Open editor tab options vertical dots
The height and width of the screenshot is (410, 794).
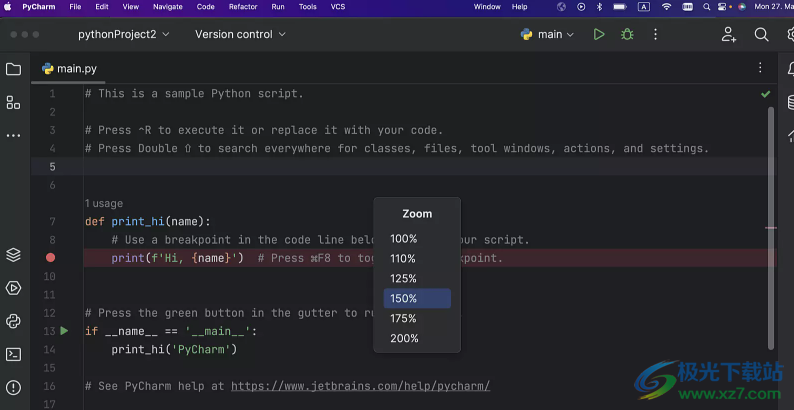point(760,68)
